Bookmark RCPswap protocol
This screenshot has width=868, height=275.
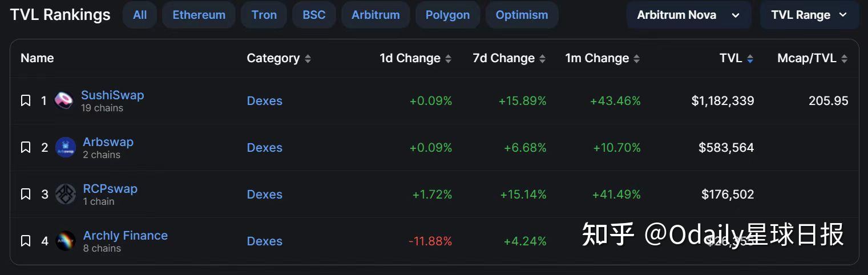[26, 195]
